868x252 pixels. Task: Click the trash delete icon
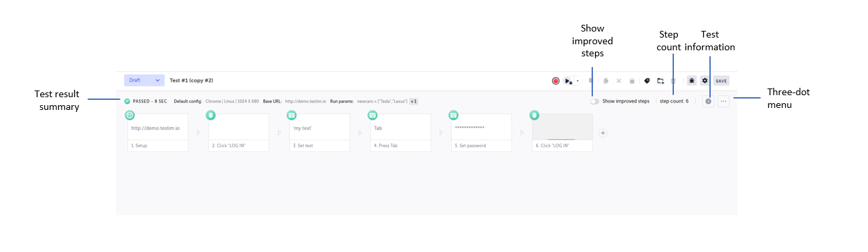[x=673, y=80]
